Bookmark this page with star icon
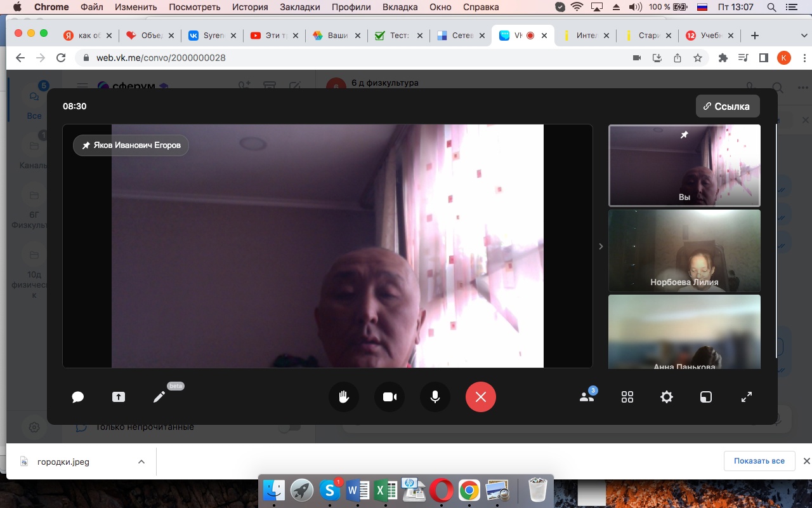Screen dimensions: 812x508 [x=698, y=58]
